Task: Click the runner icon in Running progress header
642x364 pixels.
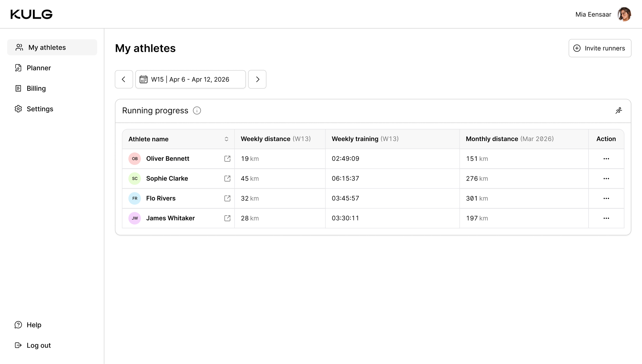Action: point(618,111)
